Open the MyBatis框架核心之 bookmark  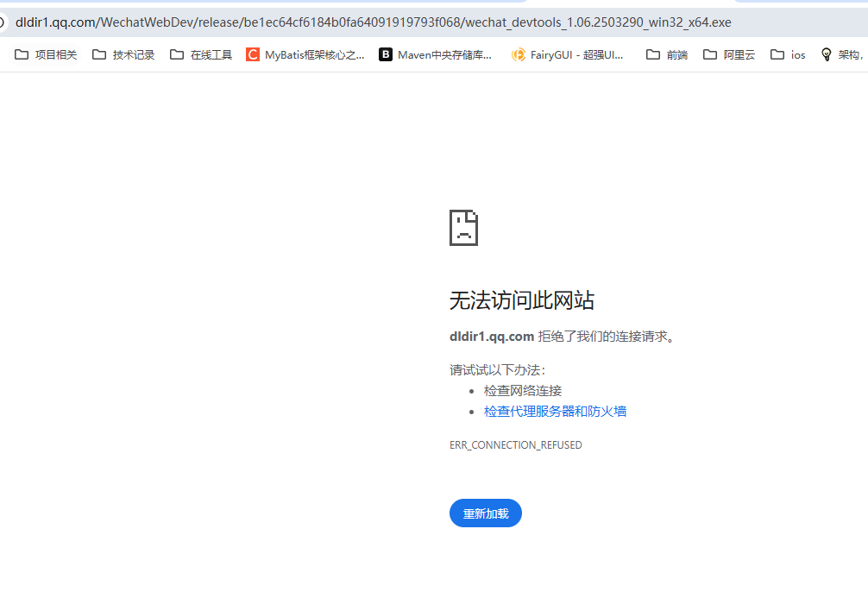pos(305,54)
